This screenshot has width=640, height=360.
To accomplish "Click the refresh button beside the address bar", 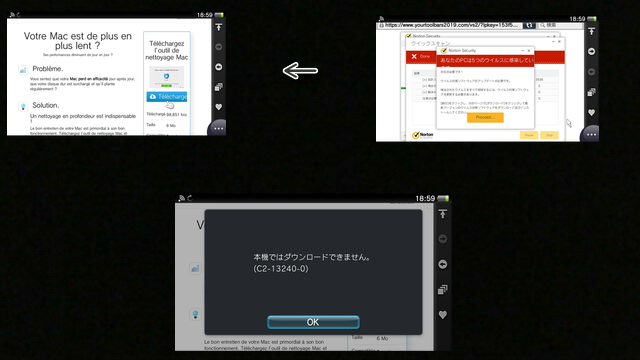I will (x=529, y=25).
